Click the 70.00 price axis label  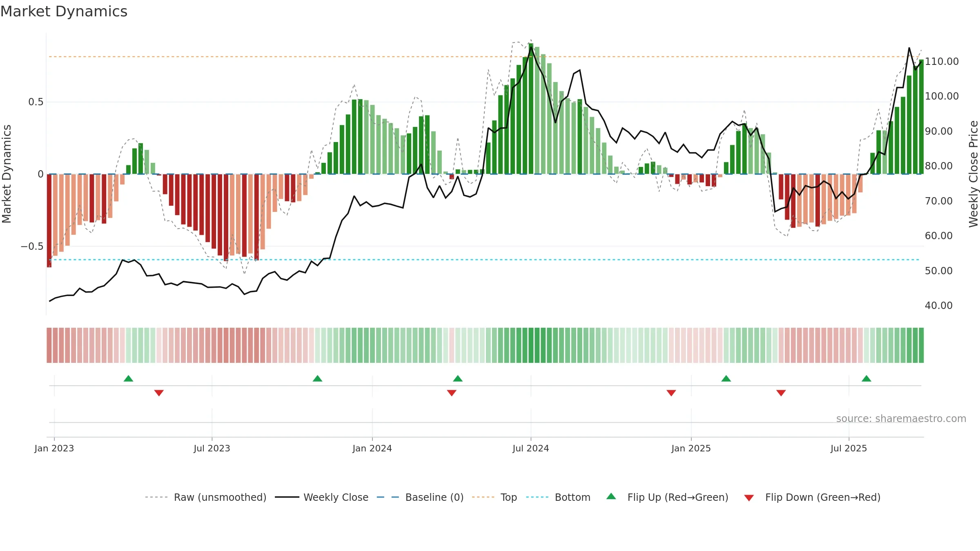pyautogui.click(x=939, y=201)
